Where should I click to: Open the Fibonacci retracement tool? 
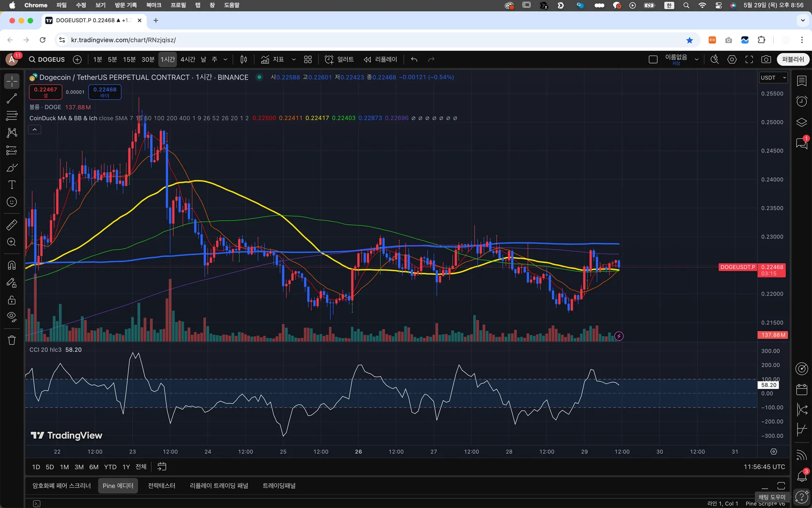12,116
